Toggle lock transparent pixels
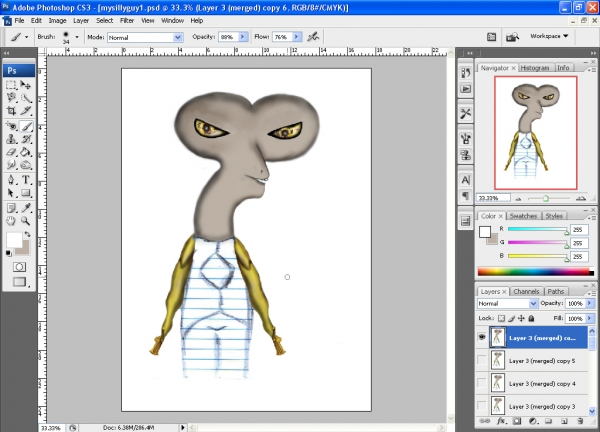The height and width of the screenshot is (432, 600). pyautogui.click(x=501, y=318)
